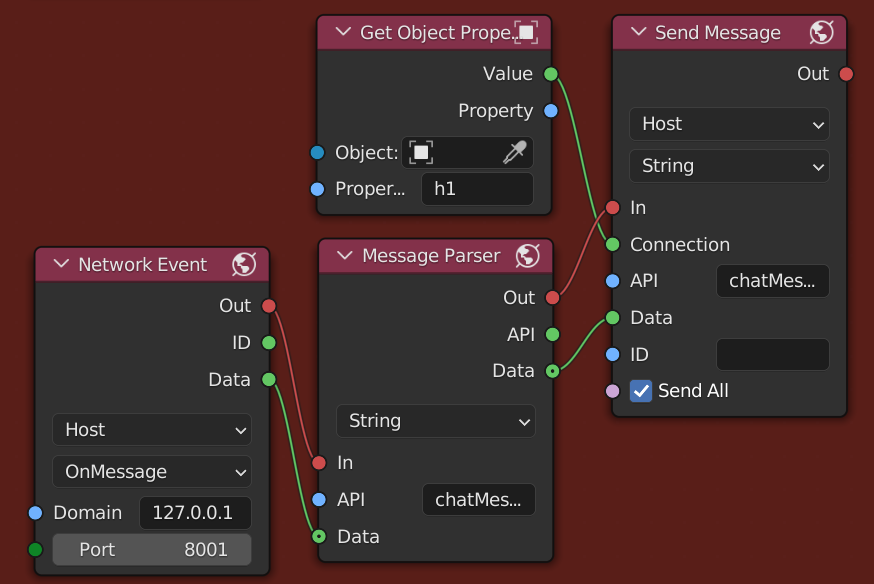Edit the API field on Message Parser
This screenshot has width=874, height=584.
coord(478,499)
